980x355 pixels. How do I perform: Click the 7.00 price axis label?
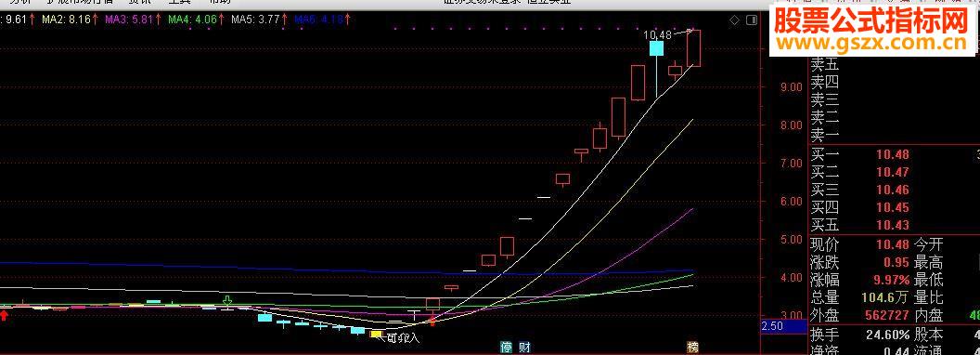791,164
